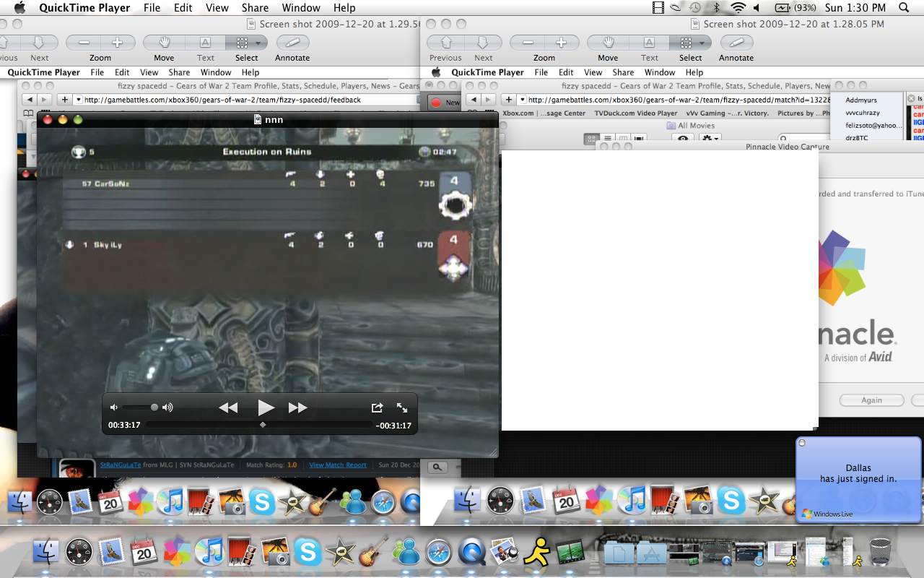Open the QuickTime Player application menu
924x578 pixels.
click(x=84, y=8)
